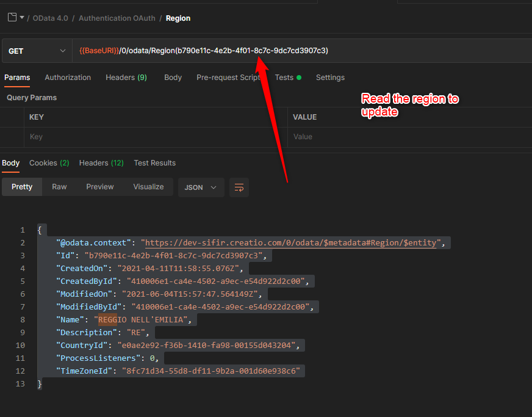The width and height of the screenshot is (532, 417).
Task: Open the Test Results tab
Action: [155, 163]
